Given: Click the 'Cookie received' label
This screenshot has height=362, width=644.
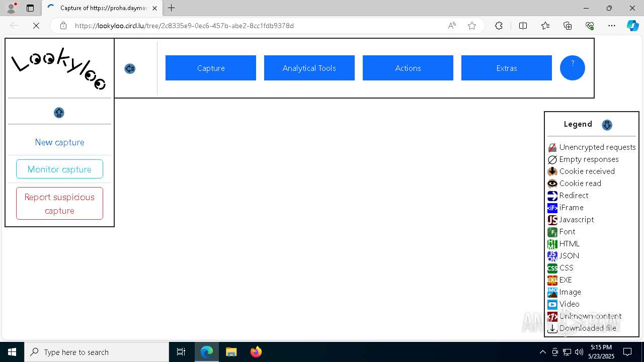Looking at the screenshot, I should pos(587,171).
